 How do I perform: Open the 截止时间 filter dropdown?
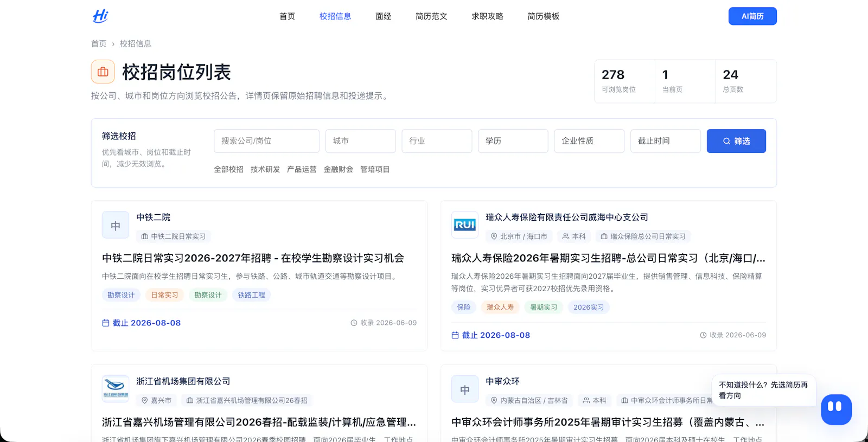(666, 141)
